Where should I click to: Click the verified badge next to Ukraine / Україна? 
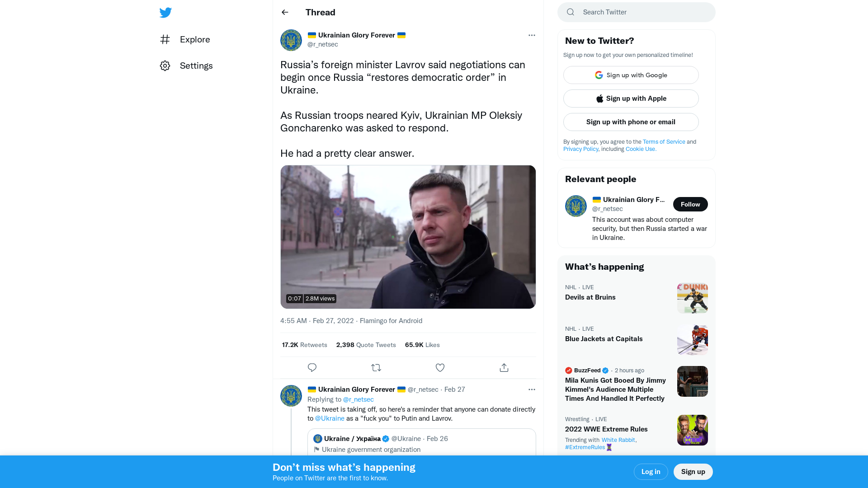coord(386,439)
